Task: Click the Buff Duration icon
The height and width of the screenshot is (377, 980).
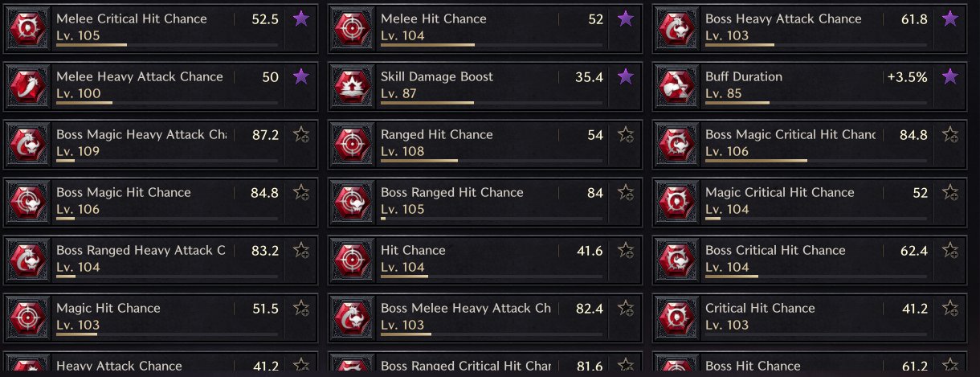Action: pos(677,86)
